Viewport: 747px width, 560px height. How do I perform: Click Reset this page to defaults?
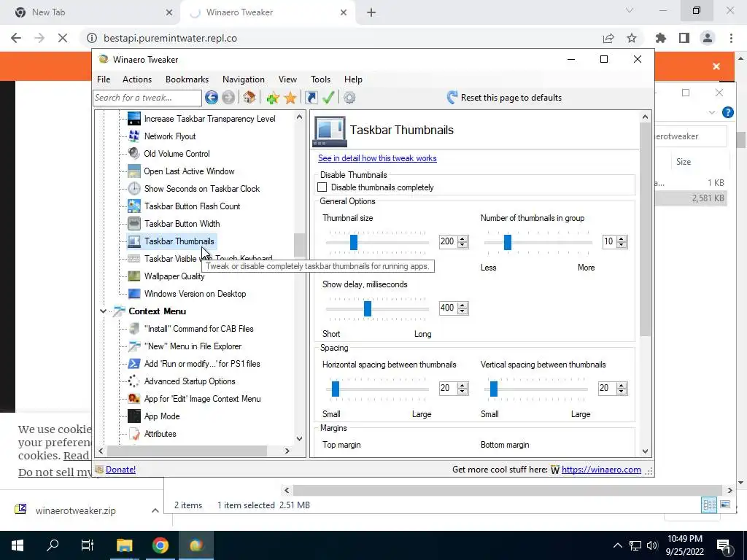pos(504,98)
